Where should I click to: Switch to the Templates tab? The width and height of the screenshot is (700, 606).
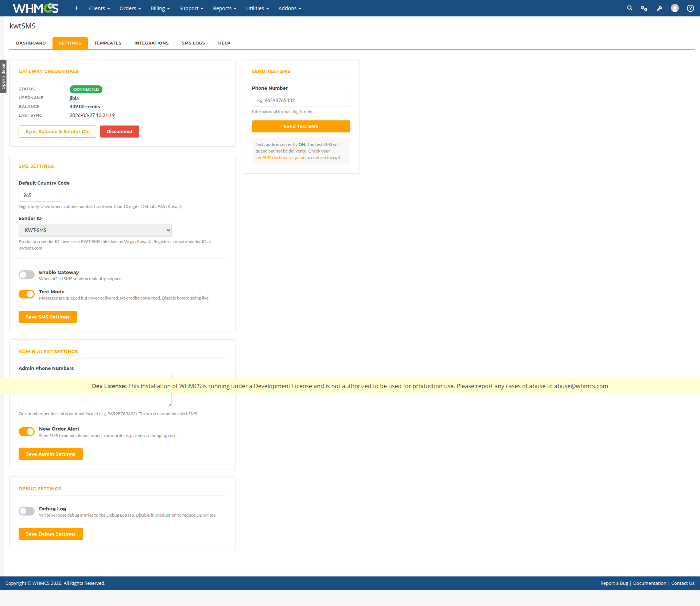[x=108, y=43]
